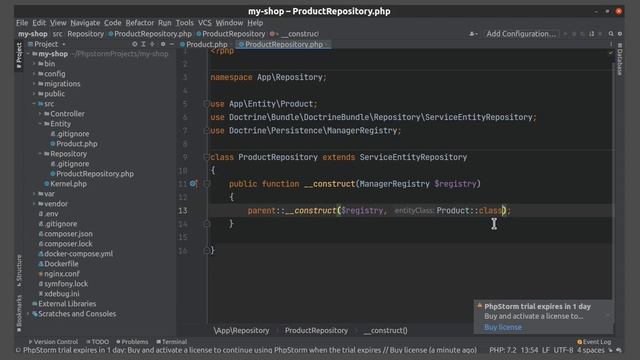Open the VCS menu
This screenshot has height=360, width=640.
[204, 23]
